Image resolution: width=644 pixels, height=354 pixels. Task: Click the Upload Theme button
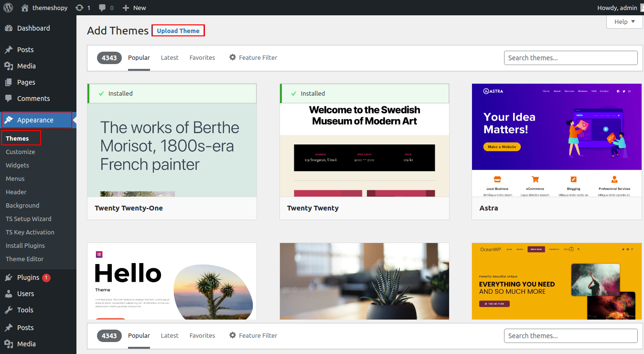click(178, 31)
